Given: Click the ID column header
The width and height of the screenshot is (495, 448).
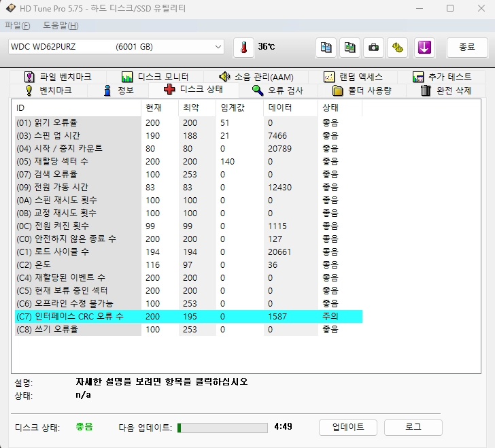Looking at the screenshot, I should coord(78,108).
